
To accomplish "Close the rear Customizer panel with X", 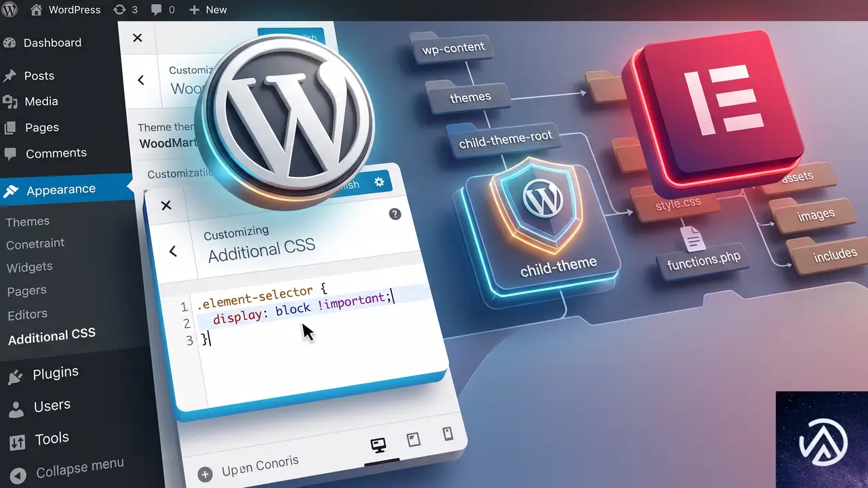I will click(138, 38).
